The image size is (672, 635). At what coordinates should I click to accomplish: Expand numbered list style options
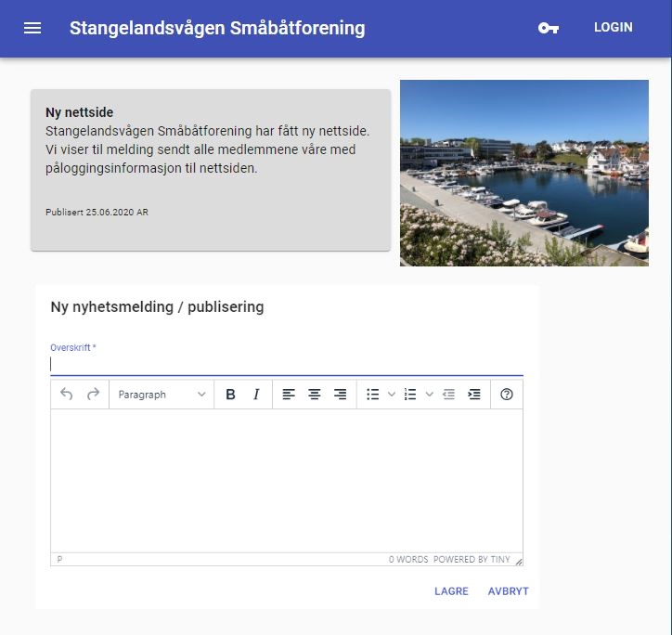429,395
